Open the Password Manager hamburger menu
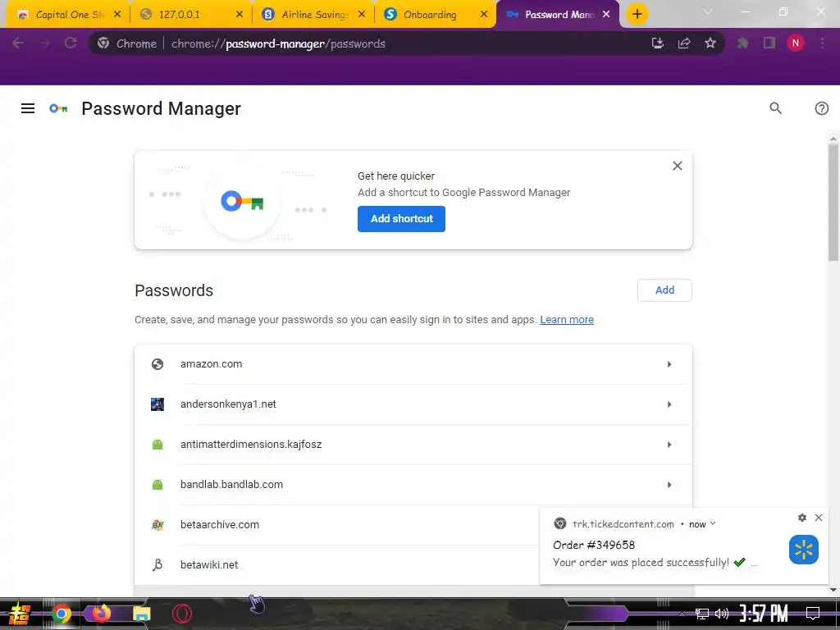 point(28,109)
